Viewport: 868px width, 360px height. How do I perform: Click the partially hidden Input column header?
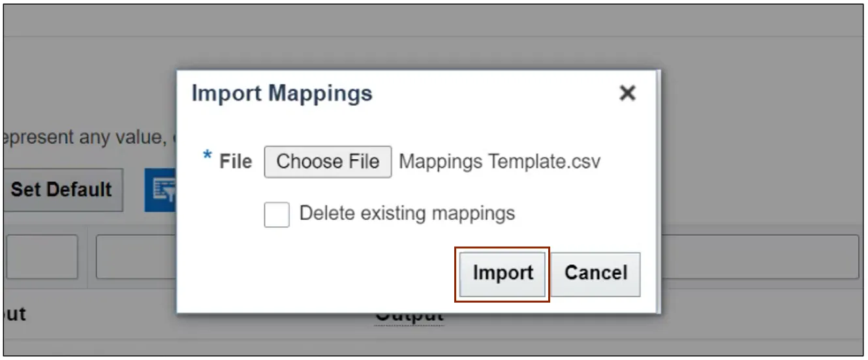pos(14,314)
